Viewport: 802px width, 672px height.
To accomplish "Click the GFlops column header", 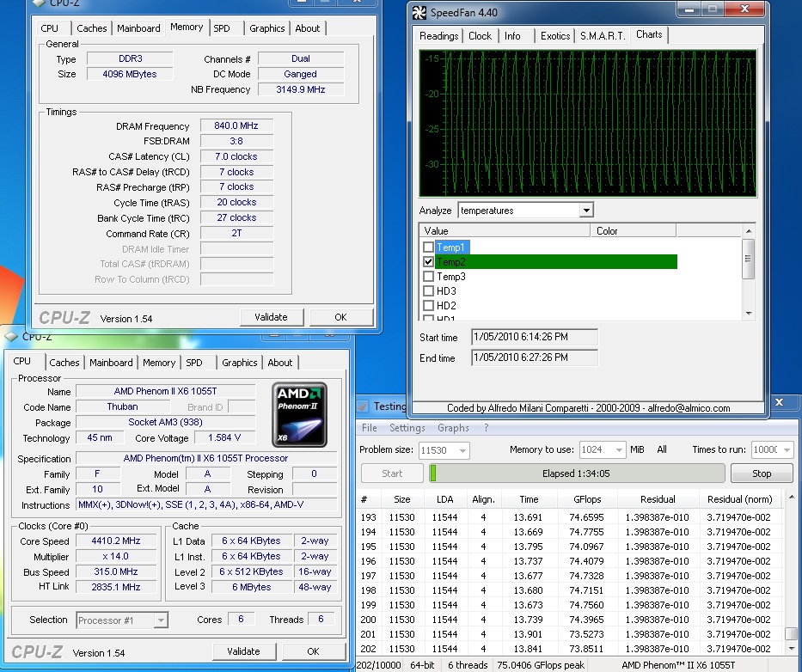I will click(586, 499).
